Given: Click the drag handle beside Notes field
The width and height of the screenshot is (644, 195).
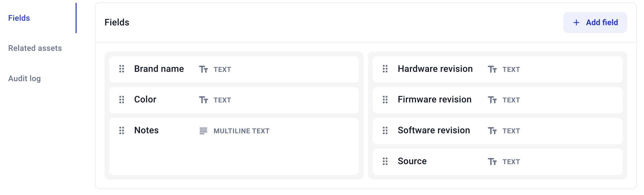Looking at the screenshot, I should coord(122,130).
